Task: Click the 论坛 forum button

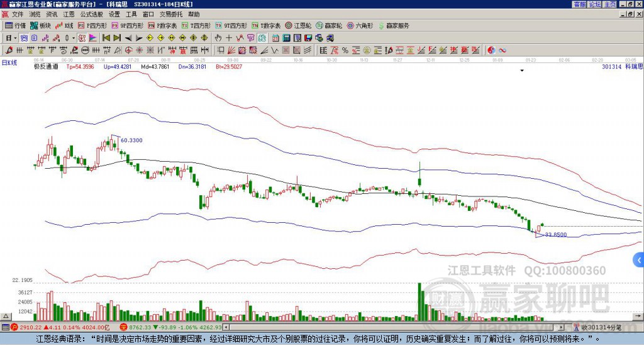Action: click(x=594, y=4)
